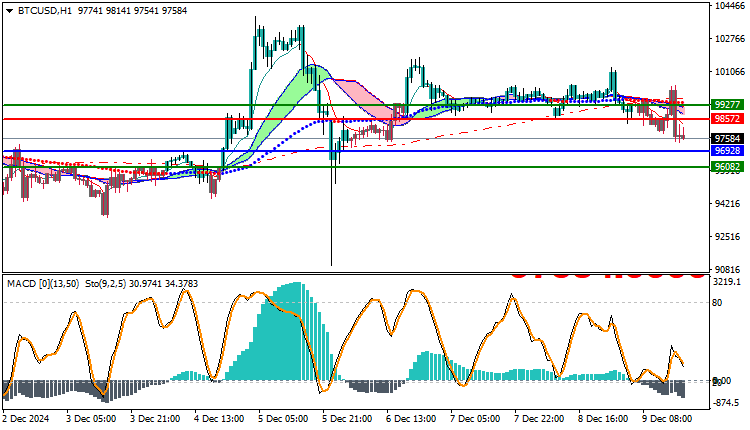Screen dimensions: 750x430
Task: Click the 5 Dec 21:00 time axis label
Action: [x=347, y=419]
